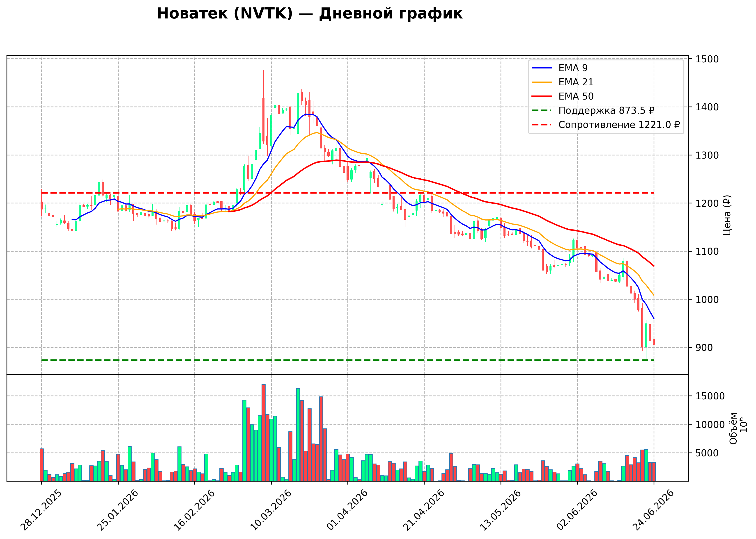The image size is (756, 539).
Task: Click the EMA 9 legend entry
Action: pos(560,68)
